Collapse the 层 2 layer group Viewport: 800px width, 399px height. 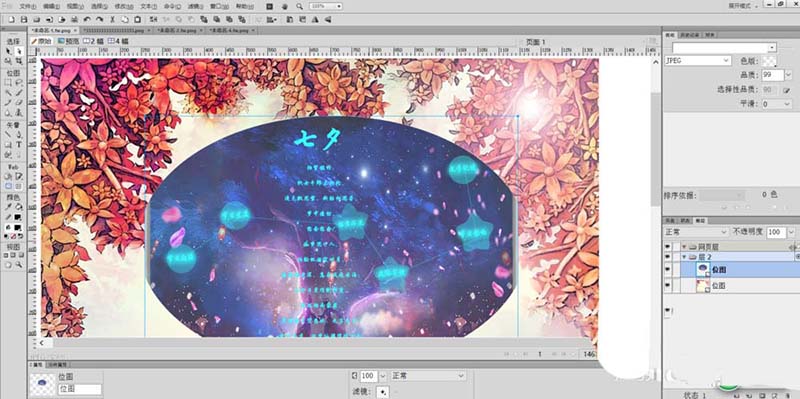(x=684, y=257)
